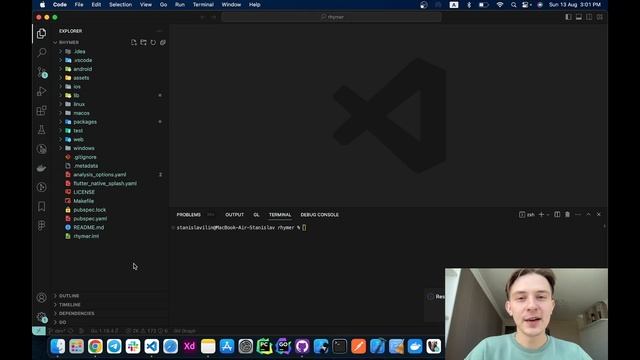Toggle secondary side bar layout icon
Screen dimensions: 640x360
coord(589,17)
